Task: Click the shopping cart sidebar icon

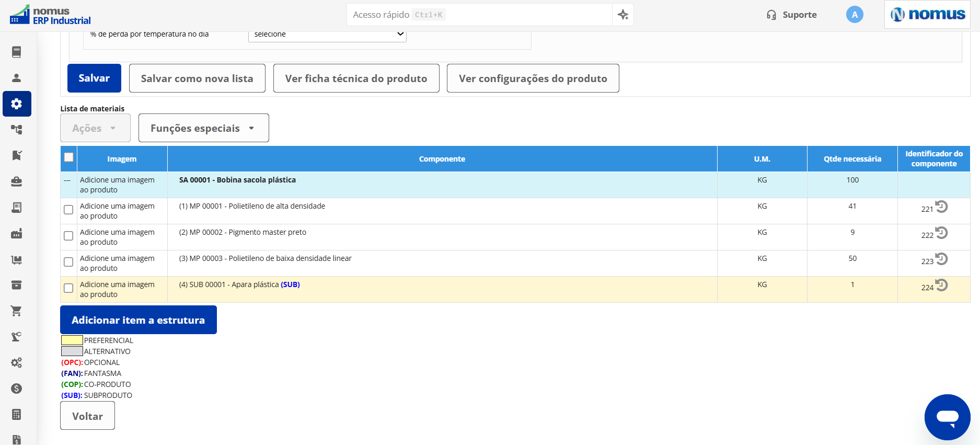Action: (17, 311)
